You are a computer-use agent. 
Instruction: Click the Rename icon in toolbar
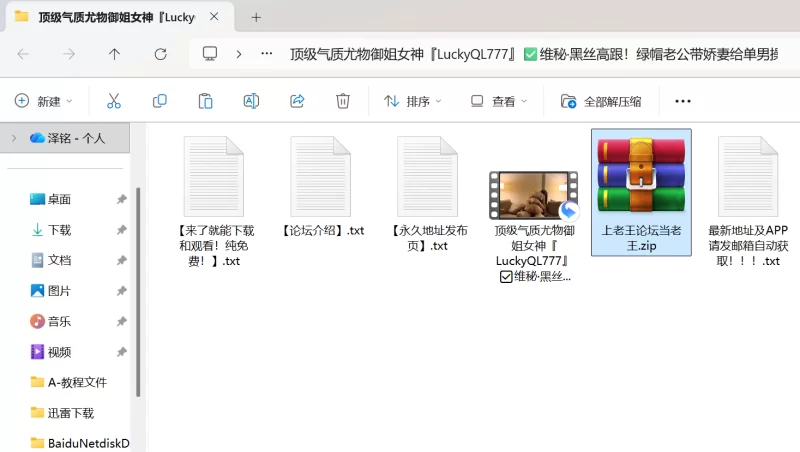point(251,101)
